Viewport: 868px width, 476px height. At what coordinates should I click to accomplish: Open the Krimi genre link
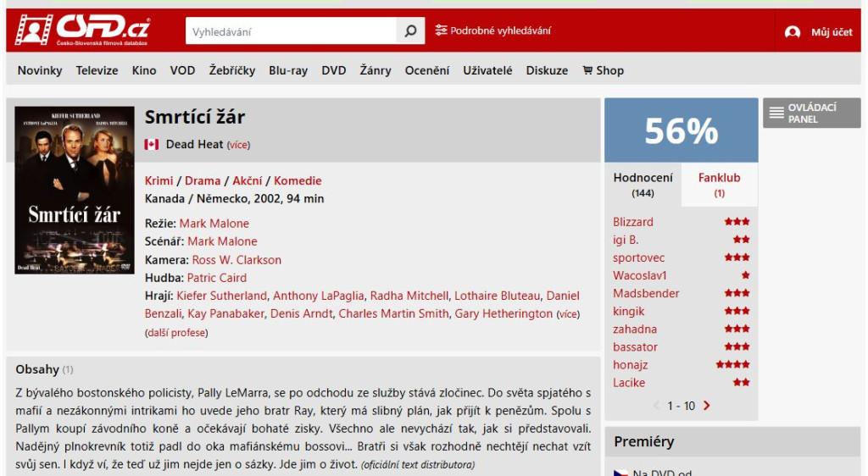(x=159, y=180)
